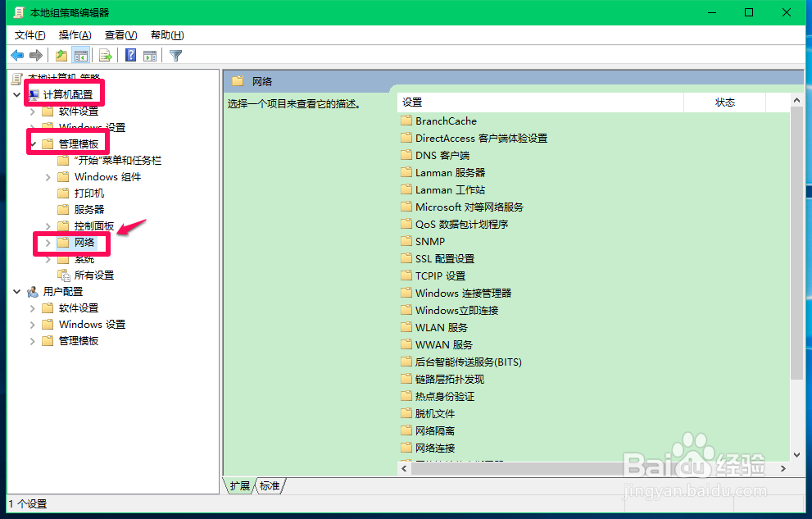Expand the 控制面板 tree node
Image resolution: width=812 pixels, height=519 pixels.
48,225
